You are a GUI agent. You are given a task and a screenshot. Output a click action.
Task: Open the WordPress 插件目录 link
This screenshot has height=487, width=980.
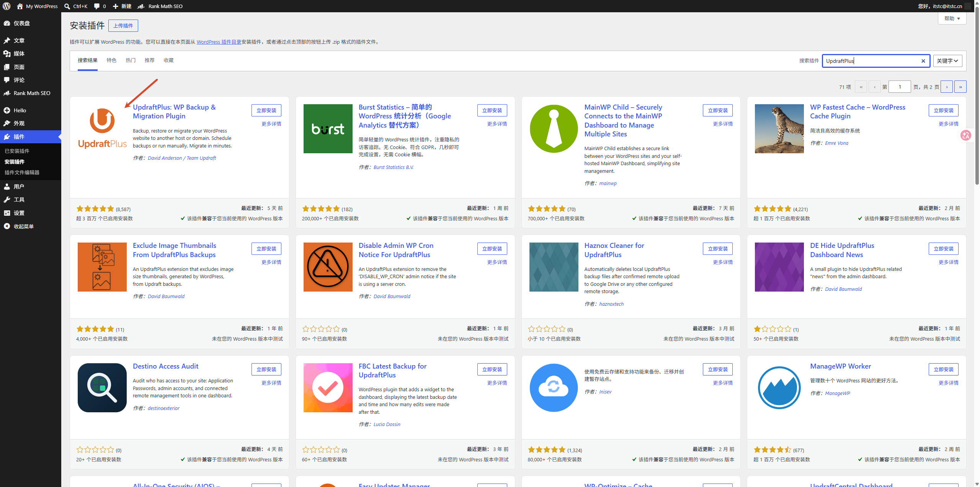tap(219, 42)
